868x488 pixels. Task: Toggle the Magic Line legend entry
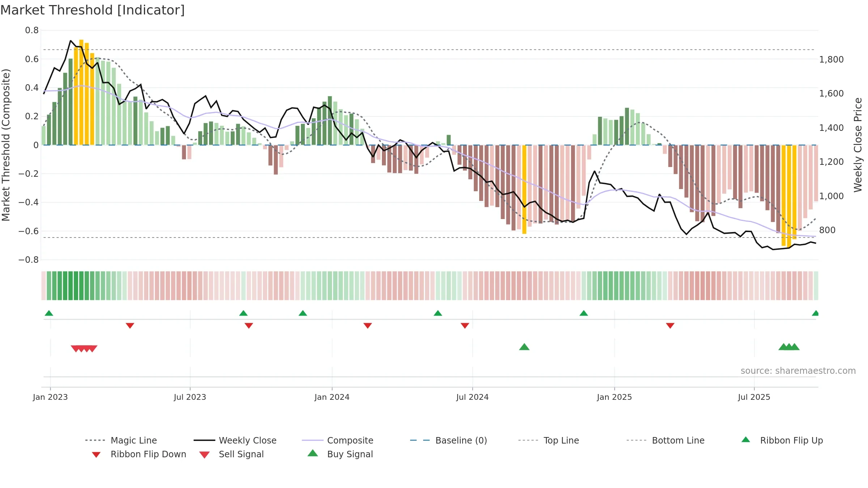click(x=121, y=440)
